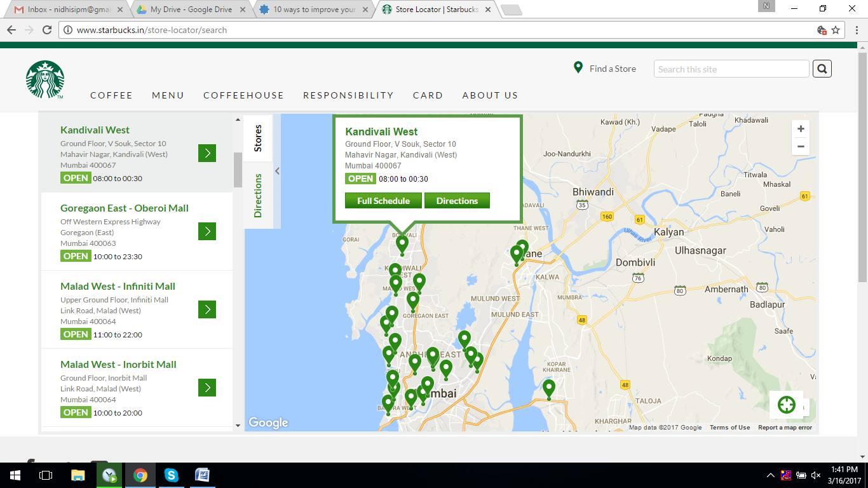Switch to the My Drive Google Drive tab
Screen dimensions: 868x488
click(x=191, y=10)
